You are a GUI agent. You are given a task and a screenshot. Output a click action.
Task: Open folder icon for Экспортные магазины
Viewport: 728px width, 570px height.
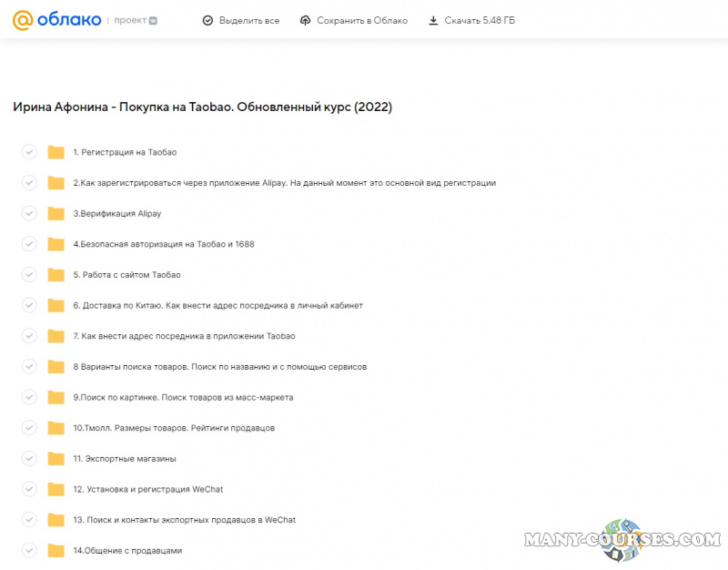click(56, 458)
